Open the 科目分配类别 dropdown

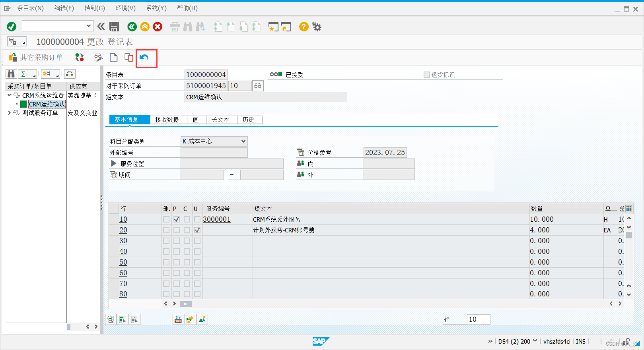pyautogui.click(x=243, y=141)
